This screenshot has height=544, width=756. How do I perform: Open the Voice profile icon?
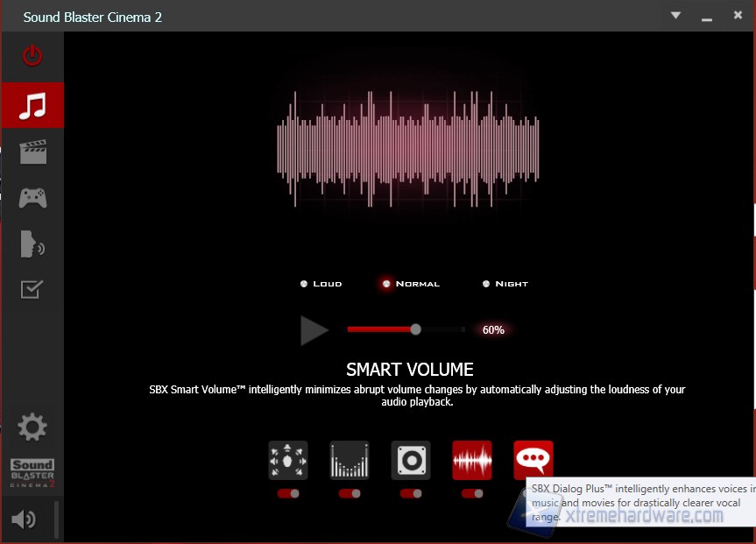click(x=32, y=244)
